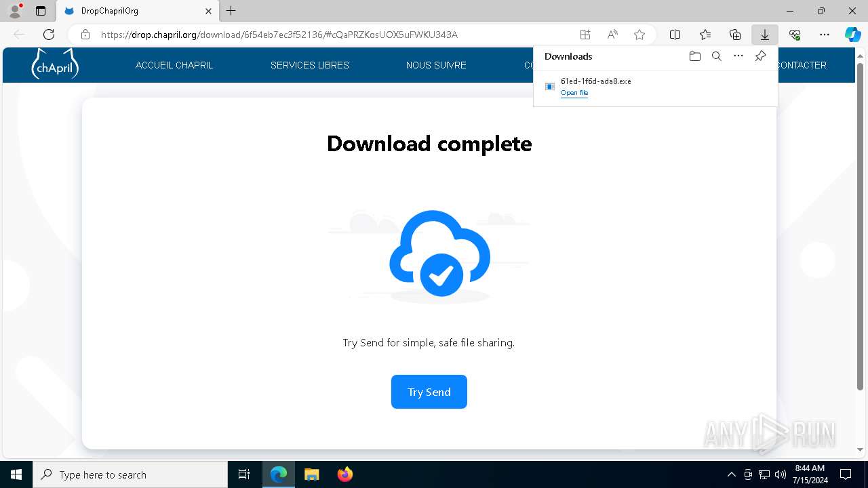868x488 pixels.
Task: View site information lock icon
Action: 85,35
